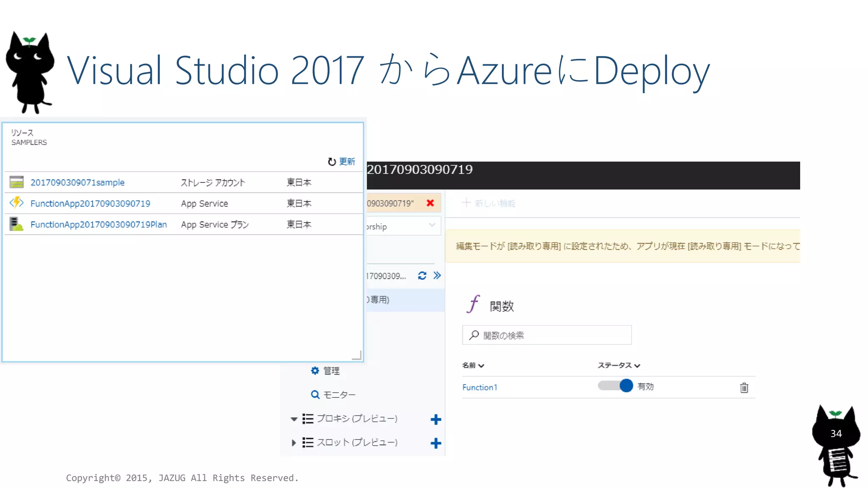
Task: Sort by 名前 column header
Action: point(473,365)
